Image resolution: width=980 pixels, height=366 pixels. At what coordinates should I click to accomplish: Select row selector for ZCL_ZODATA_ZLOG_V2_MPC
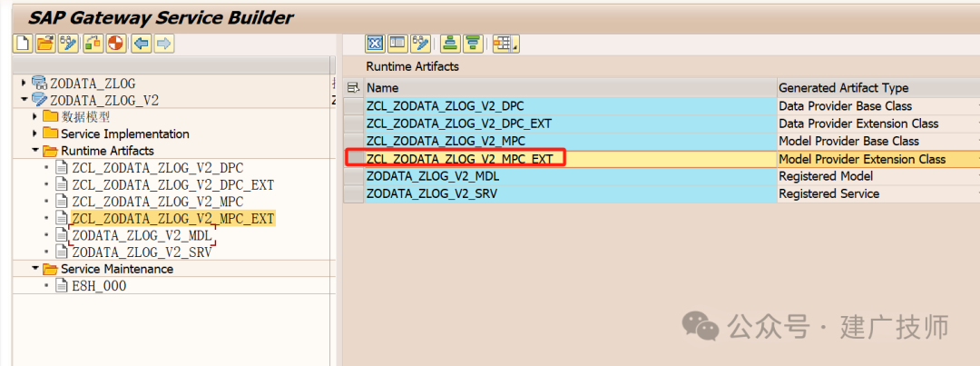[354, 141]
